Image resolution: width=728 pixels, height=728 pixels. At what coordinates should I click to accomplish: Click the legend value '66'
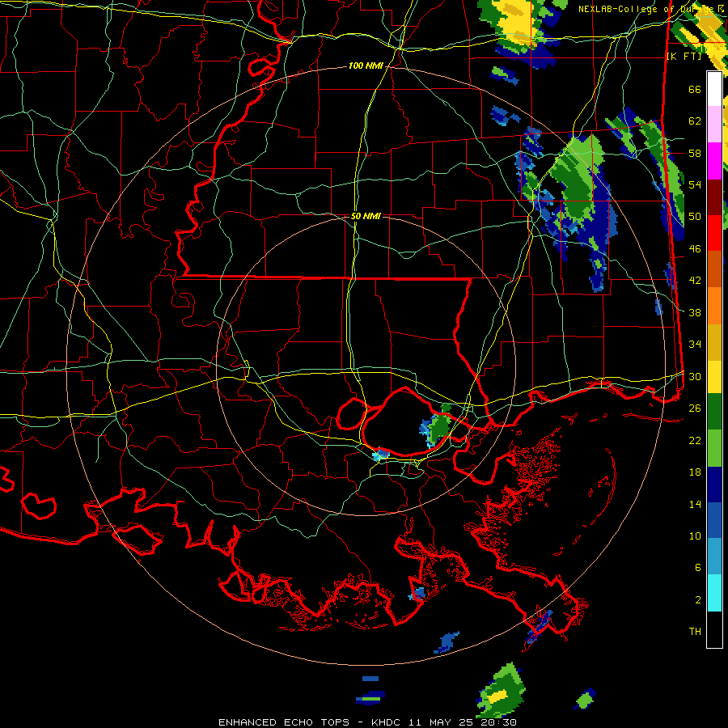click(695, 89)
